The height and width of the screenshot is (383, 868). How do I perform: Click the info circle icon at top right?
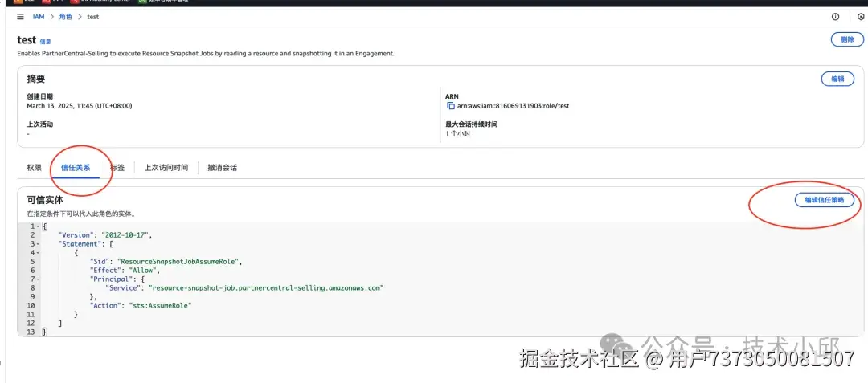coord(835,17)
